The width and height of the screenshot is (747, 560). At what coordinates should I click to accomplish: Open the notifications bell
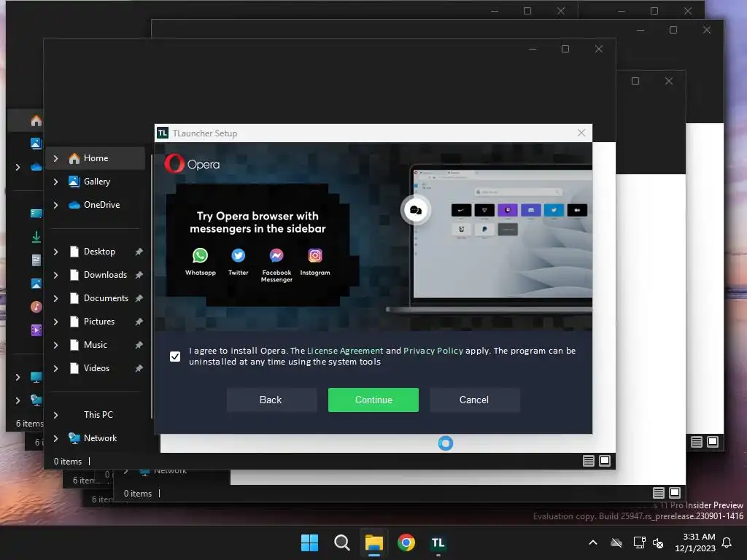point(727,542)
